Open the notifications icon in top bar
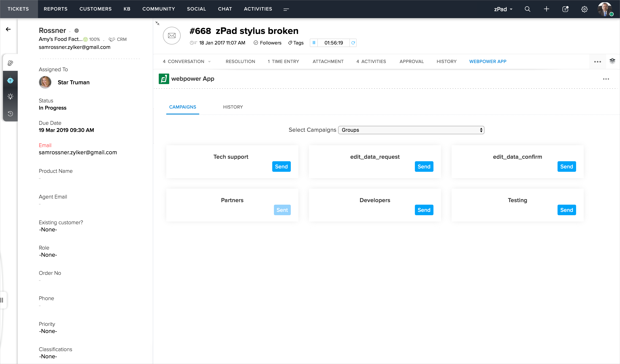This screenshot has height=364, width=620. pyautogui.click(x=565, y=9)
